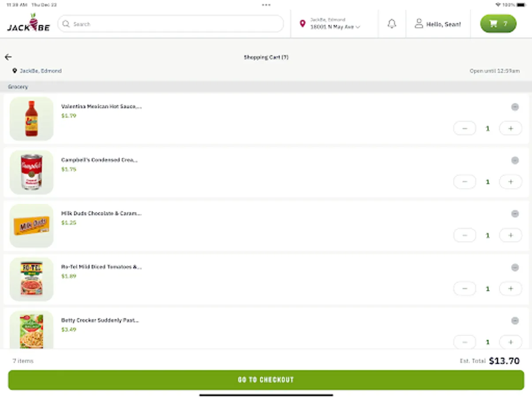The width and height of the screenshot is (532, 399).
Task: Remove Milk Duds from cart
Action: [x=515, y=214]
